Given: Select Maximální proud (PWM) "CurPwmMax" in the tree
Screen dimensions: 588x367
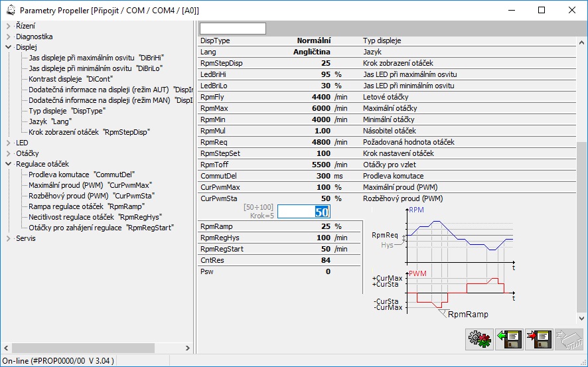Looking at the screenshot, I should click(90, 185).
